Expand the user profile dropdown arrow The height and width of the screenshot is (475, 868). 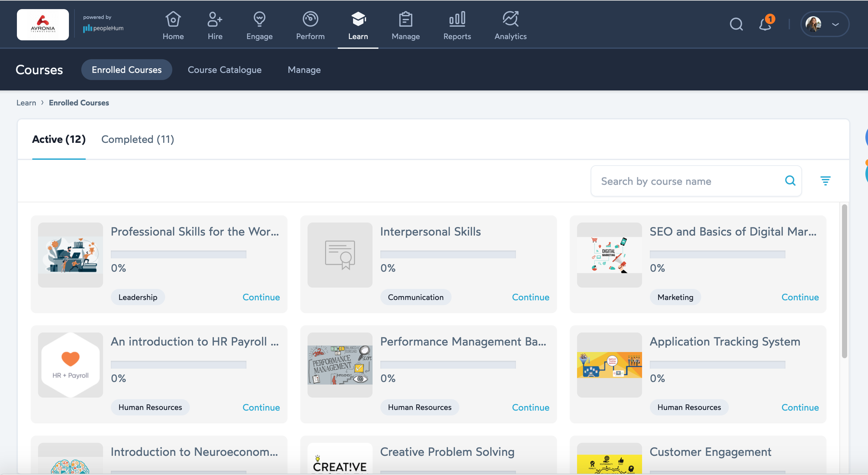835,24
